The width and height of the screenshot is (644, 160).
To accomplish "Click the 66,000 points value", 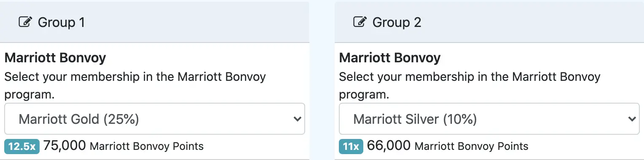I will [389, 146].
